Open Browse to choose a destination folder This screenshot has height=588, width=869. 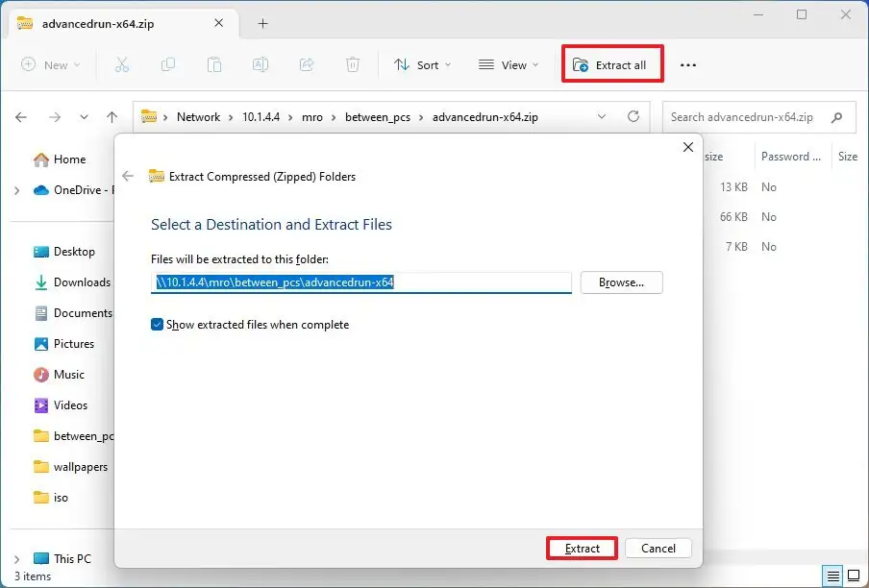click(x=621, y=282)
